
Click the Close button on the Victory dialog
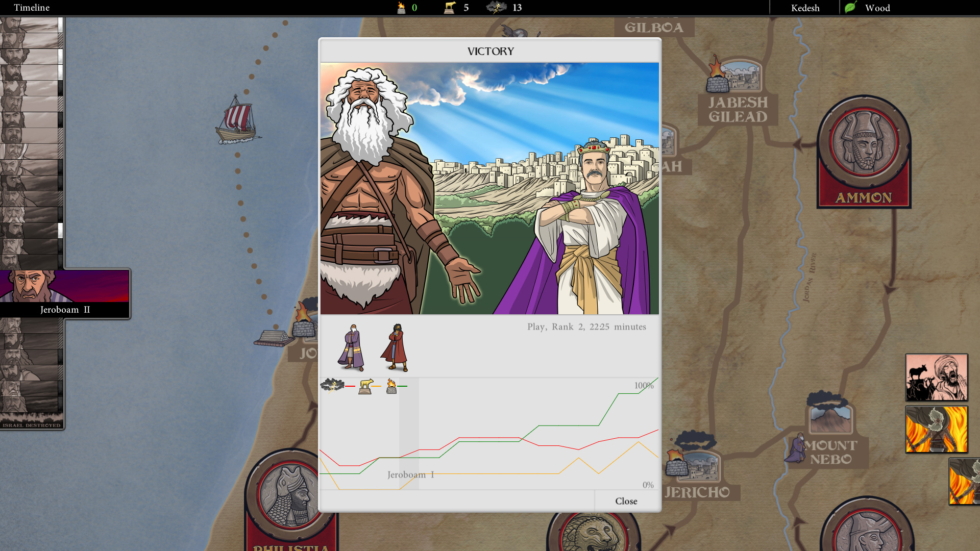click(626, 501)
